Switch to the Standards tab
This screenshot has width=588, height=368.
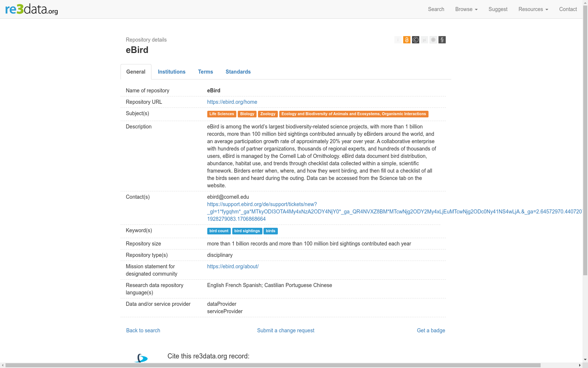click(x=238, y=72)
